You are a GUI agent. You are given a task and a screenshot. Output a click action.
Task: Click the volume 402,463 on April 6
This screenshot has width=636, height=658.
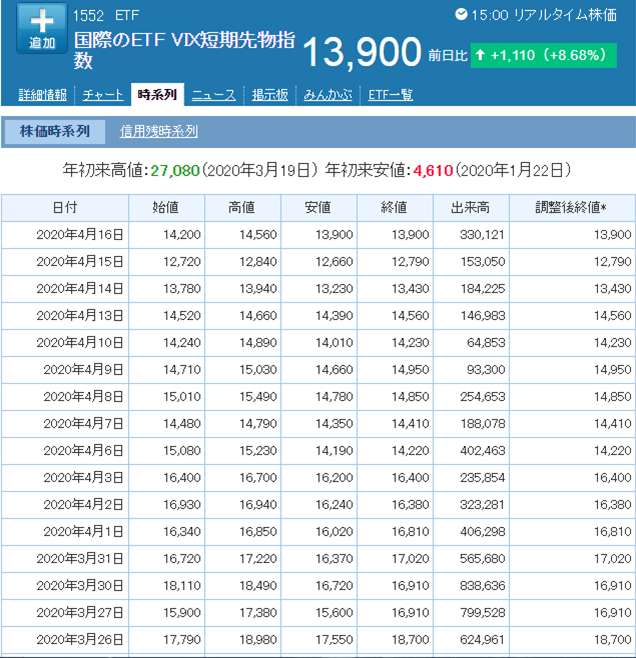[482, 451]
